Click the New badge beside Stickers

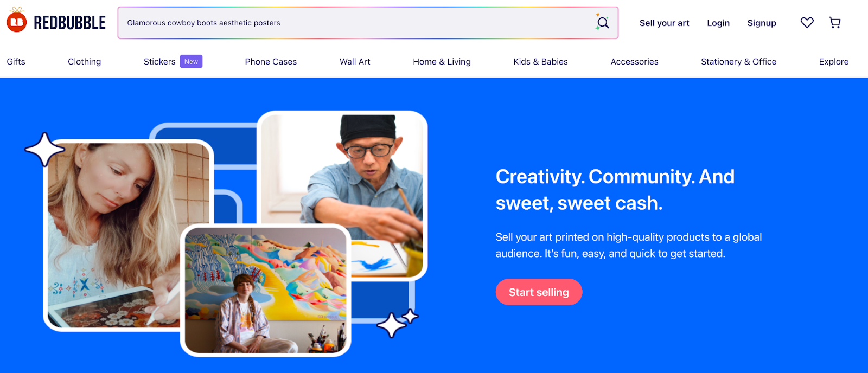point(191,62)
